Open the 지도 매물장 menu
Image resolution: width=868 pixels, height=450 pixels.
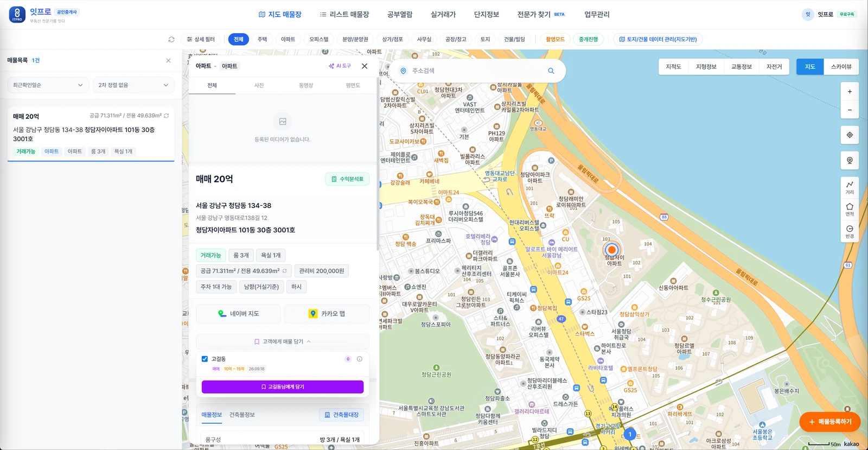coord(280,15)
